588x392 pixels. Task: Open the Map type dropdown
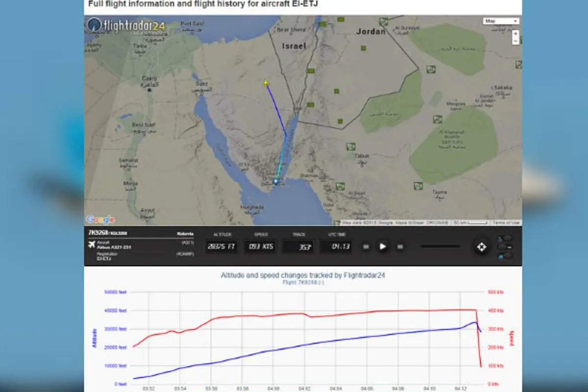501,21
